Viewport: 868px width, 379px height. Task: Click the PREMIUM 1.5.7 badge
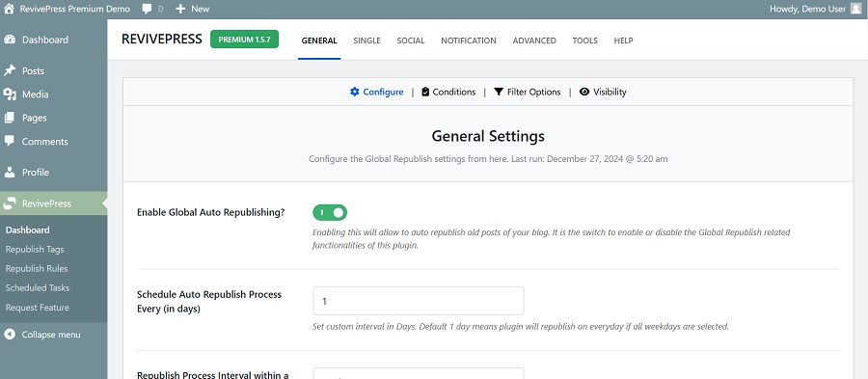pyautogui.click(x=244, y=40)
